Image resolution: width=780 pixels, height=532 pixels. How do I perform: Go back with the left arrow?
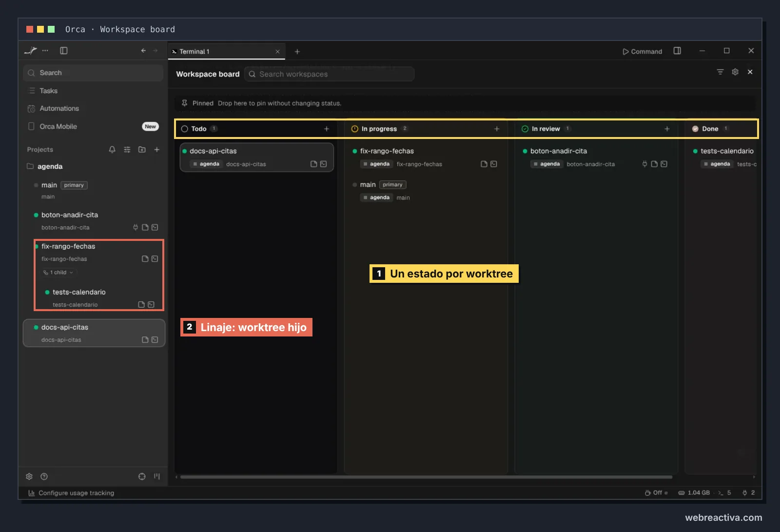pos(143,51)
